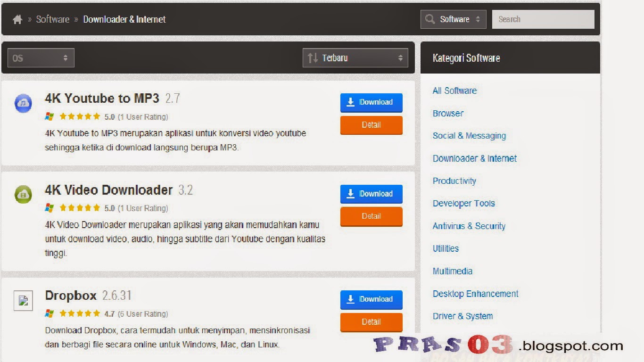The image size is (644, 362).
Task: Open the 4K Video Downloader app icon
Action: point(23,194)
